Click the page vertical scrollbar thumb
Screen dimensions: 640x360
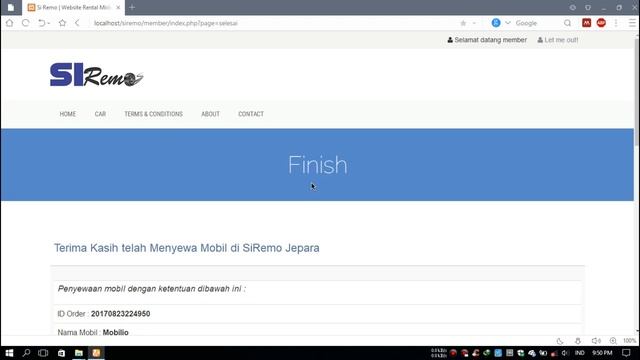tap(637, 92)
